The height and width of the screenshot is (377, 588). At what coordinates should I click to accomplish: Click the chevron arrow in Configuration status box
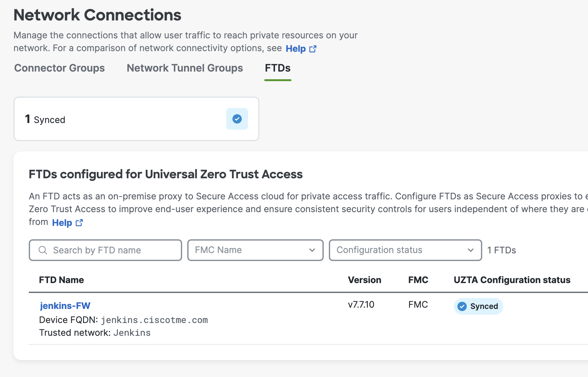pos(471,250)
